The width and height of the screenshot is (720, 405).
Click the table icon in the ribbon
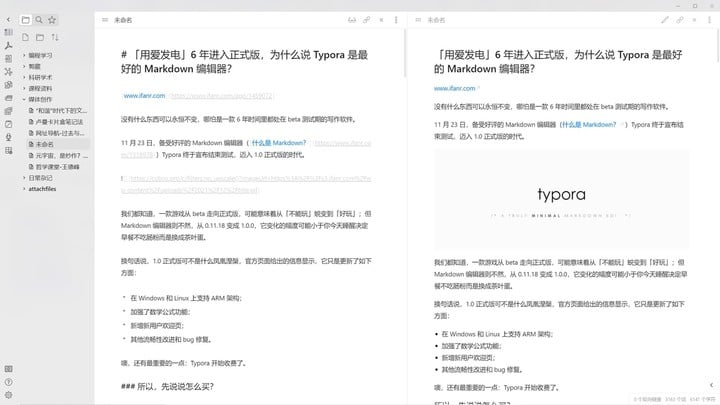8,151
